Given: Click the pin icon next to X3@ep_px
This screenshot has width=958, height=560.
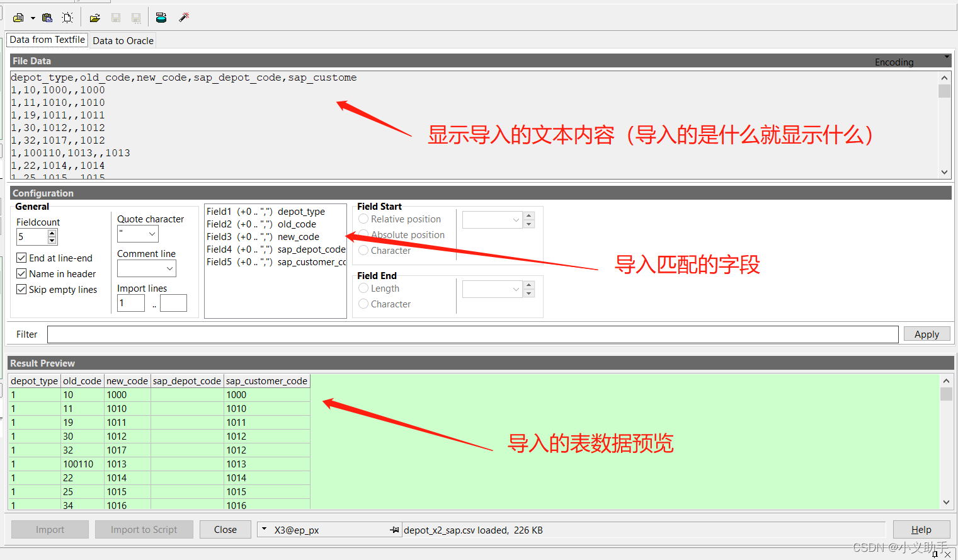Looking at the screenshot, I should pos(394,530).
